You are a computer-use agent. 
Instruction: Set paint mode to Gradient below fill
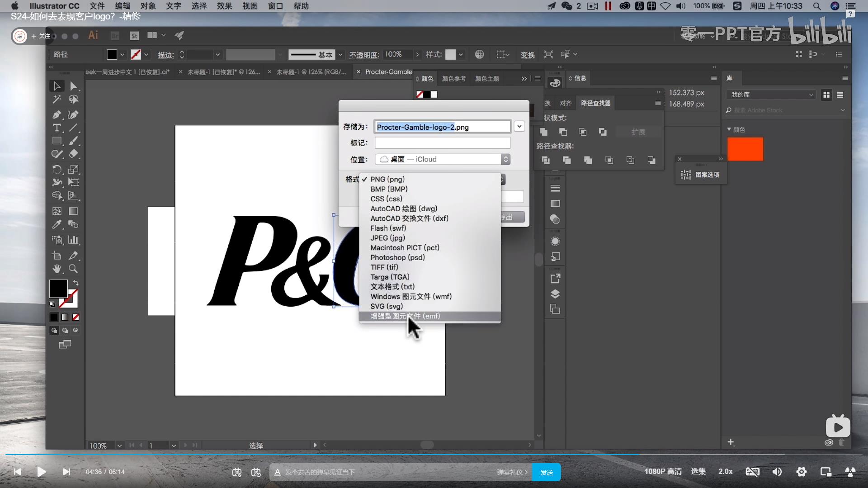(65, 317)
